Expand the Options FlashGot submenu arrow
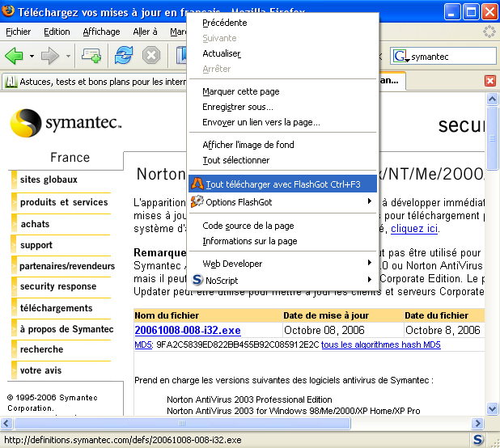Viewport: 500px width, 448px height. click(x=369, y=201)
